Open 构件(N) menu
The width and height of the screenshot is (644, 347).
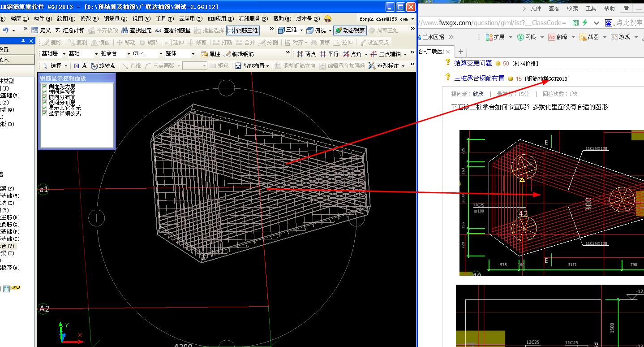(43, 18)
